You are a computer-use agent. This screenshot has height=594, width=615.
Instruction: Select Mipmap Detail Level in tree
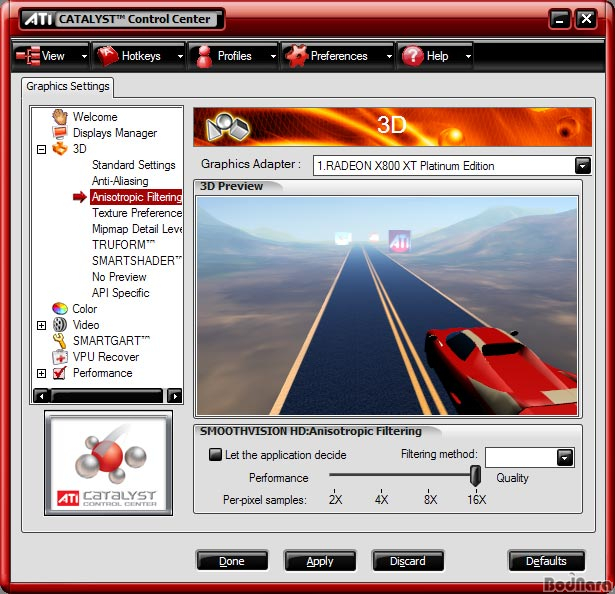[x=137, y=229]
